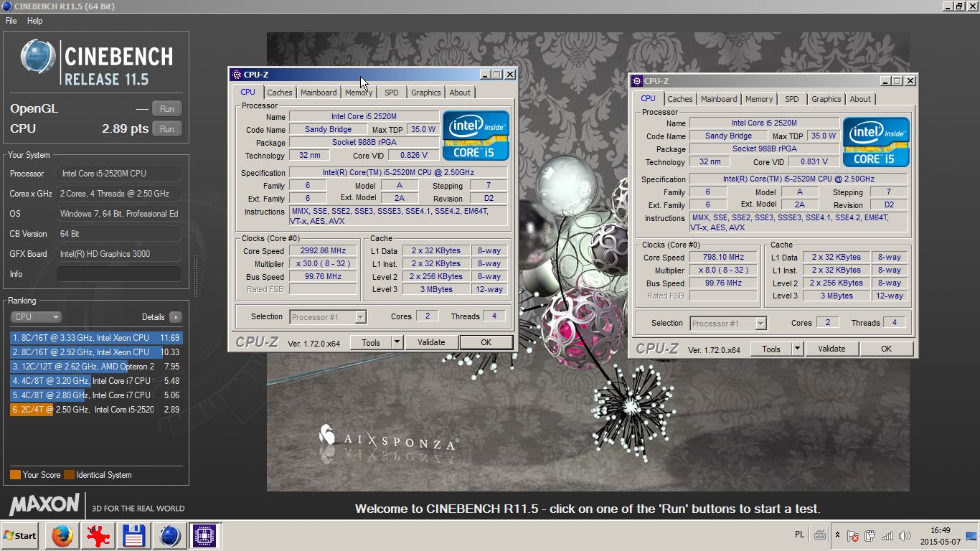Click Validate in left CPU-Z window
Screen dimensions: 980x551
[x=431, y=342]
